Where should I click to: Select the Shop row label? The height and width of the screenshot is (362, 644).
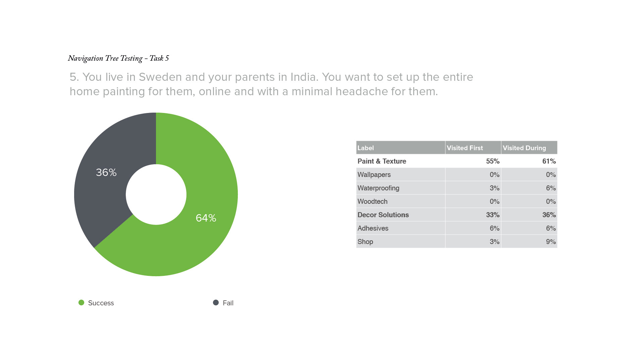(x=365, y=242)
